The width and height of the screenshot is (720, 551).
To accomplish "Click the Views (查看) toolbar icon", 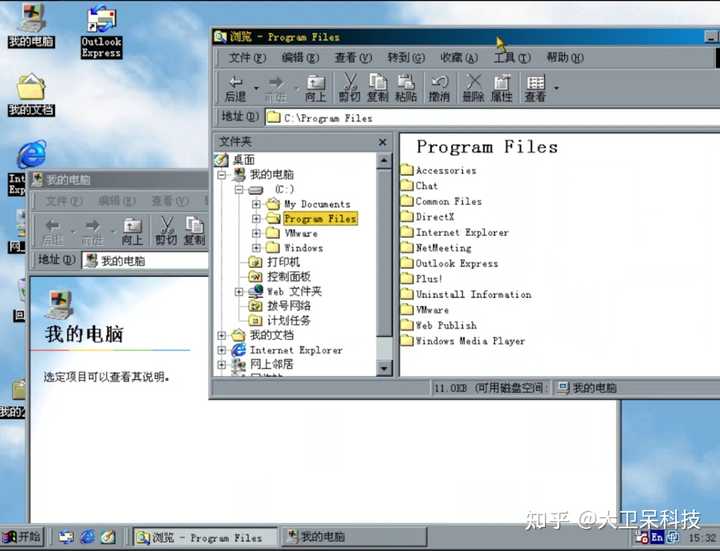I will pos(535,88).
